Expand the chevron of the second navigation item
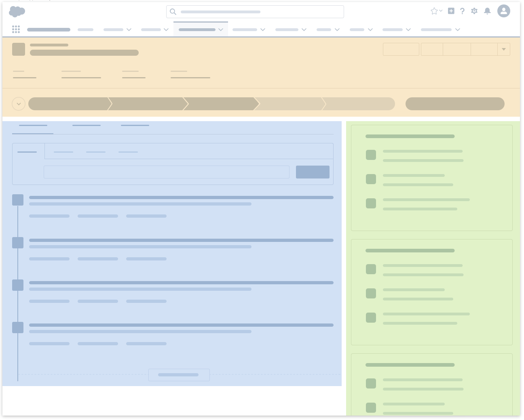The width and height of the screenshot is (524, 420). (x=129, y=29)
